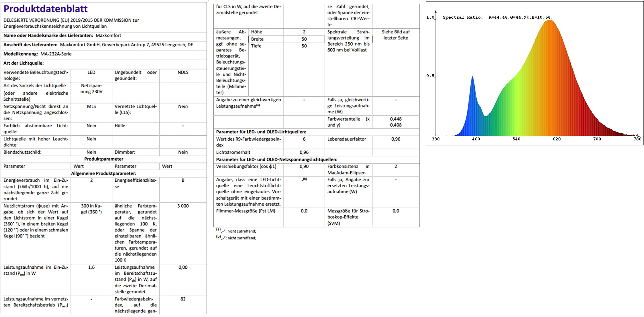Click "Nein" next to "Blendschutzschild:"
This screenshot has height=317, width=644.
click(x=91, y=152)
